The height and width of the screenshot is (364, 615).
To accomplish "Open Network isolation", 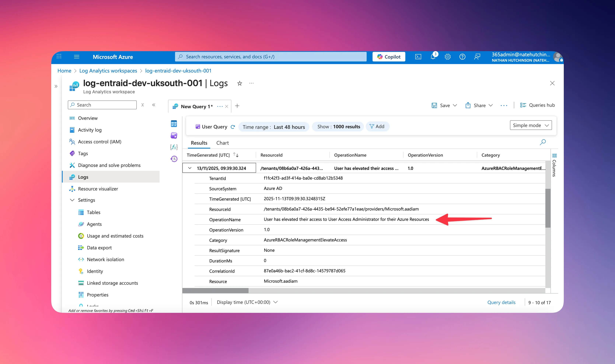I will [x=105, y=259].
